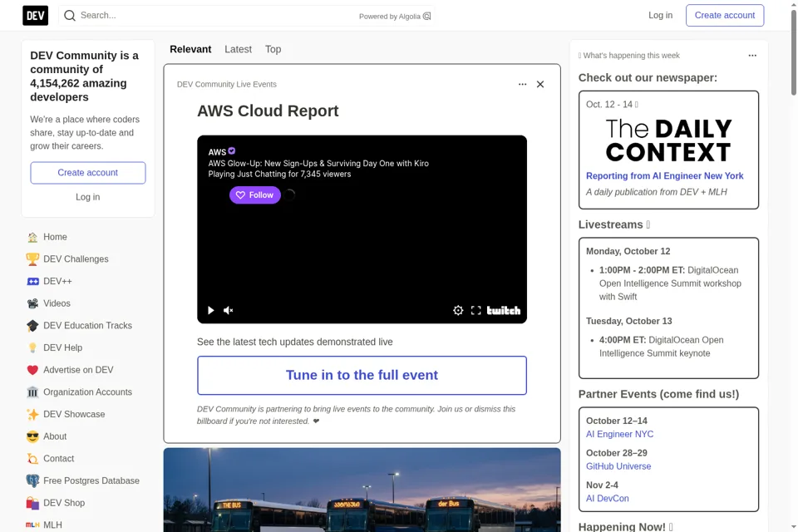Screen dimensions: 798x532
Task: Click sidebar Log in link
Action: click(x=88, y=197)
